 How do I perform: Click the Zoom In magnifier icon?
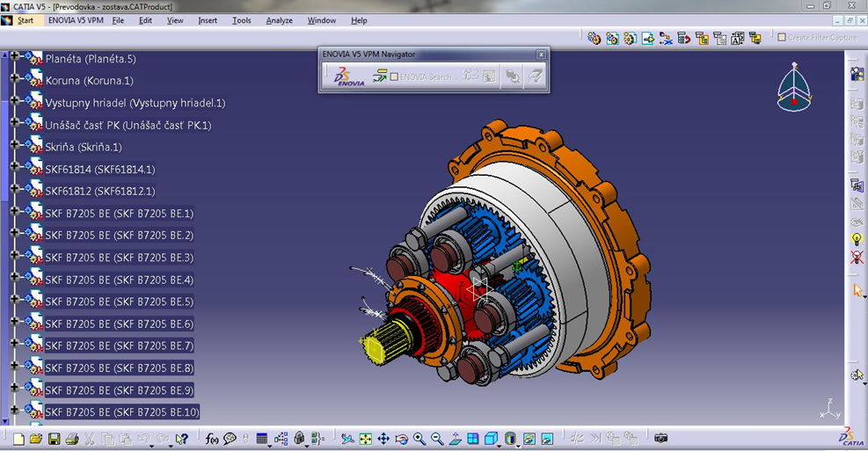[x=419, y=439]
